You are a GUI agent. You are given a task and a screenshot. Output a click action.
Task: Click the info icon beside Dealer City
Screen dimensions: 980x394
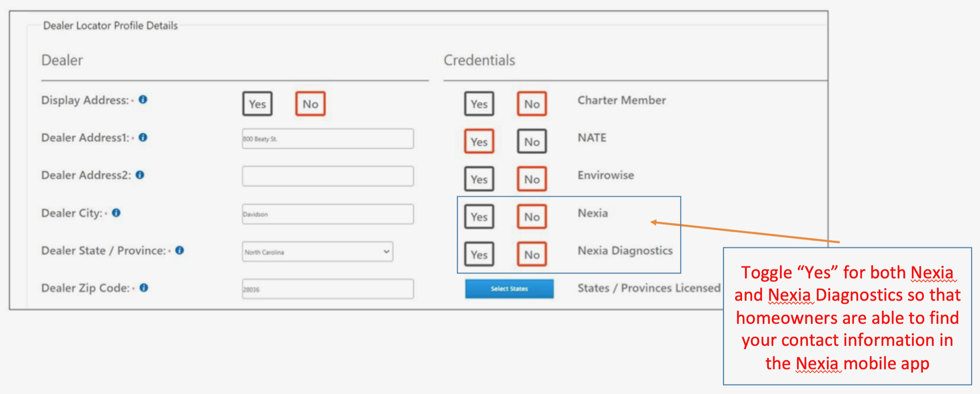[x=116, y=213]
